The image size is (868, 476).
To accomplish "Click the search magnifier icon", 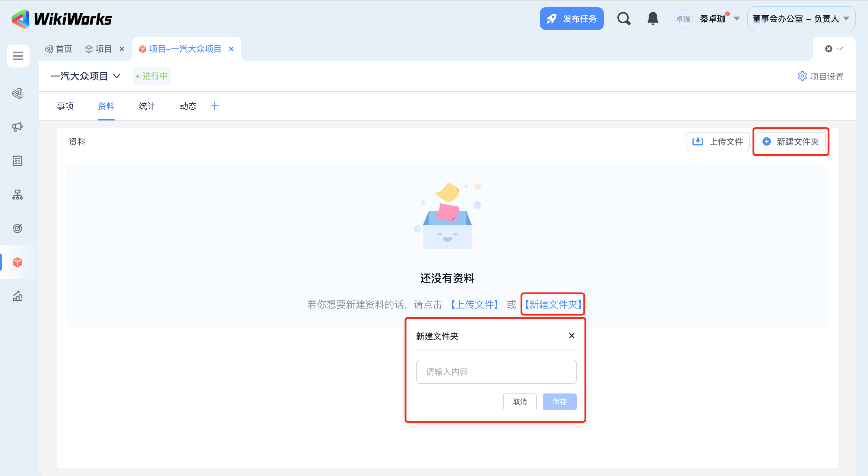I will (x=623, y=18).
